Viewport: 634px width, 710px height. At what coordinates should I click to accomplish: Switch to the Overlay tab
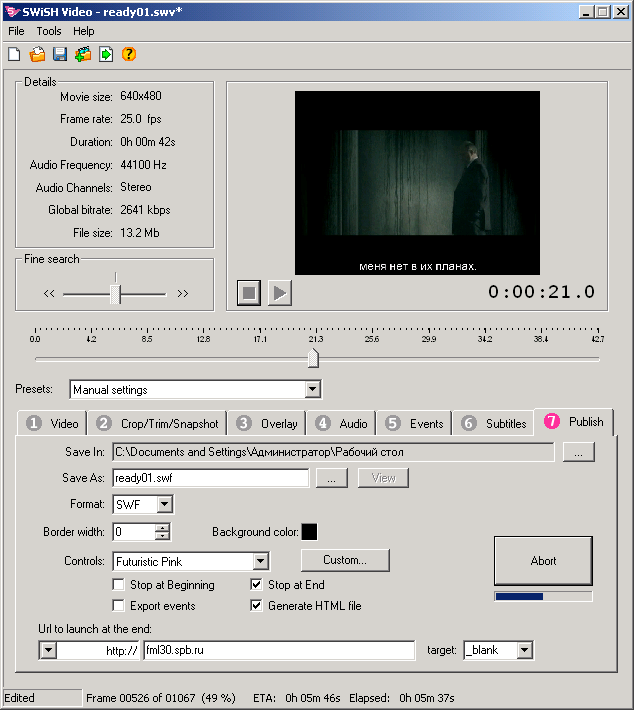coord(266,423)
